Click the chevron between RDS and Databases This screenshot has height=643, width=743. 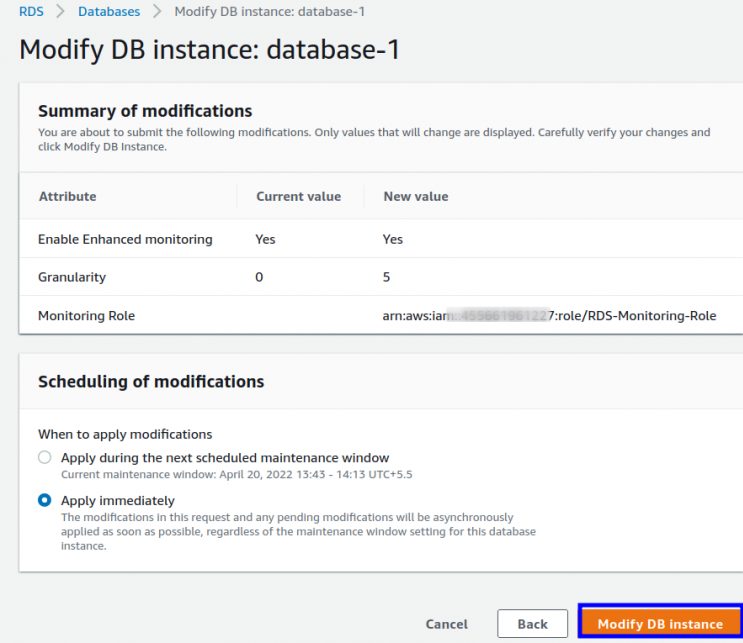(x=61, y=12)
